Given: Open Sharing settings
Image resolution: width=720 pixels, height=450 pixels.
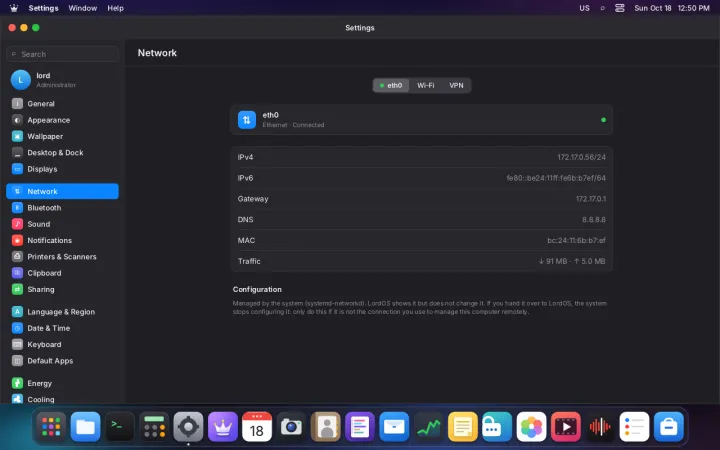Looking at the screenshot, I should (x=62, y=289).
